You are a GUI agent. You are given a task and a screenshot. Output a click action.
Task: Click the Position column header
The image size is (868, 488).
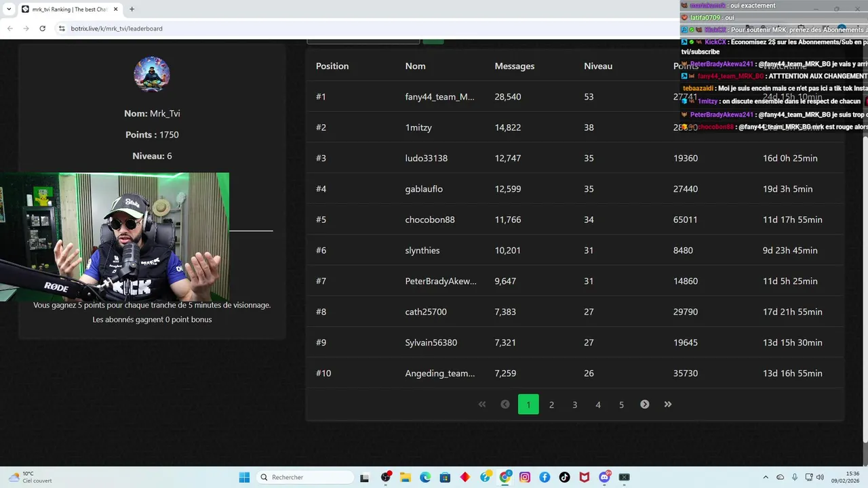[x=332, y=66]
